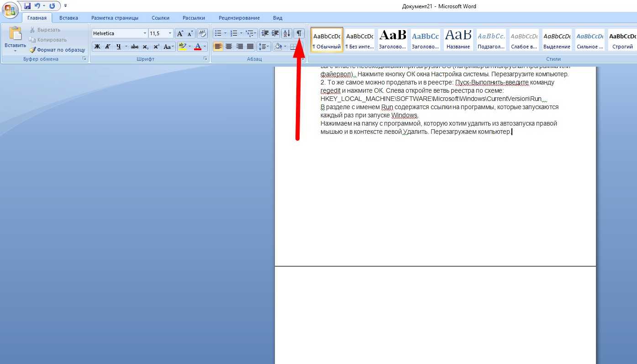The image size is (637, 364).
Task: Customize Quick Access Toolbar dropdown
Action: click(x=66, y=6)
